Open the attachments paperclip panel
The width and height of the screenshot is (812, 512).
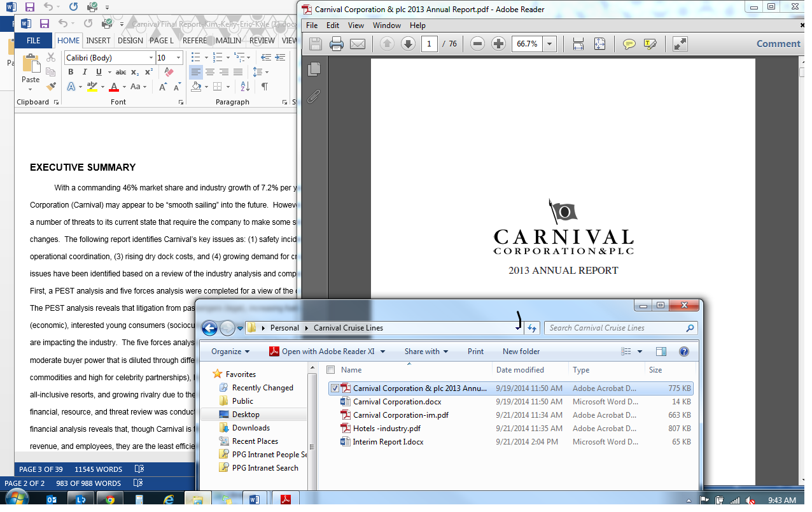pyautogui.click(x=314, y=96)
